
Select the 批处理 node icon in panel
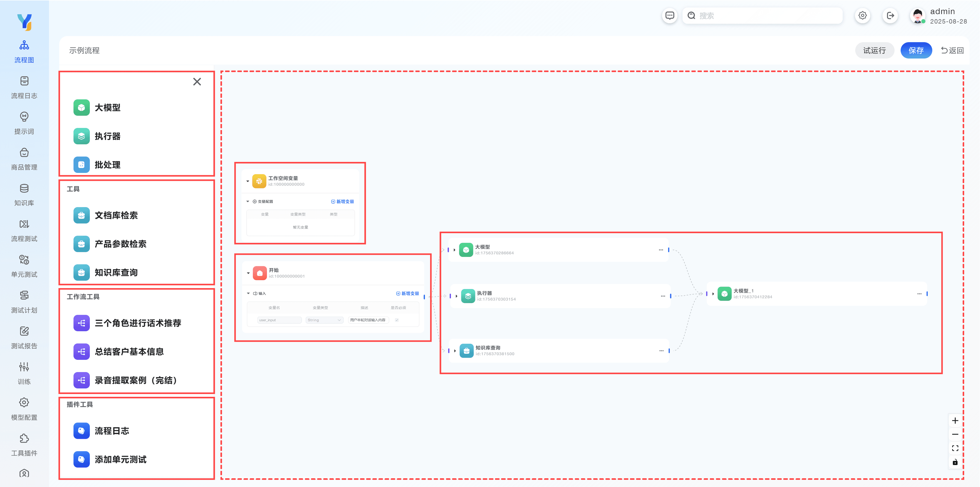point(81,165)
